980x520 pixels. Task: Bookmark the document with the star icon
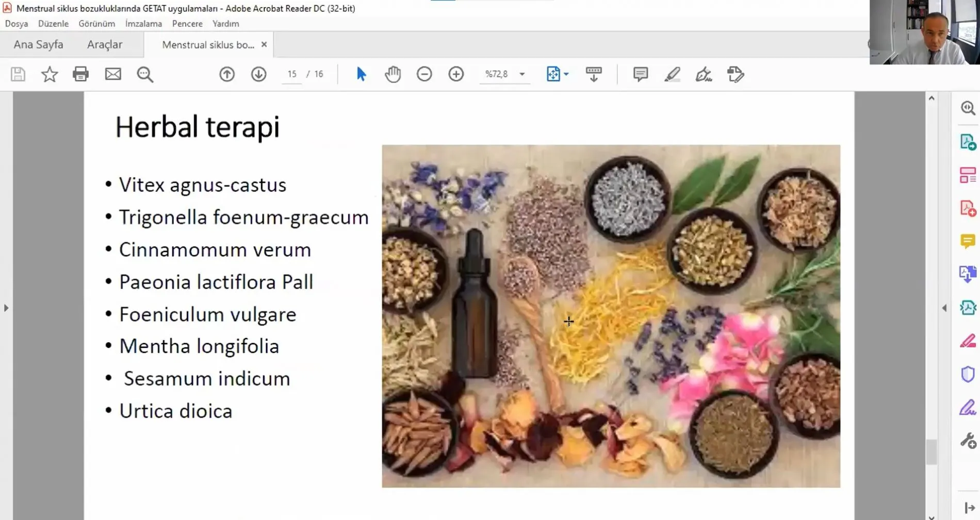pyautogui.click(x=50, y=74)
